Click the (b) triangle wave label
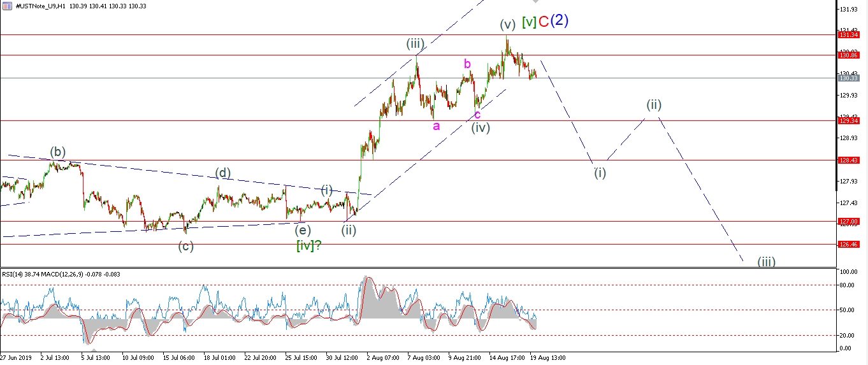 coord(58,152)
